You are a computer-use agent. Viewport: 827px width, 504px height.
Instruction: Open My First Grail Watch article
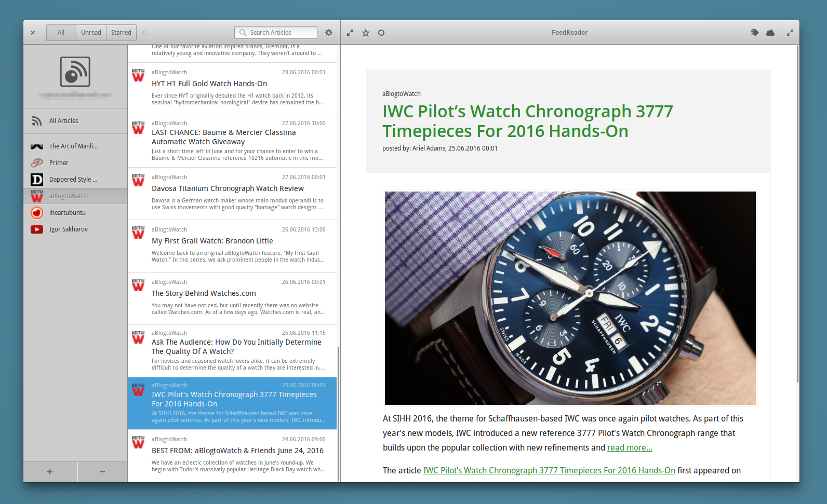(232, 246)
